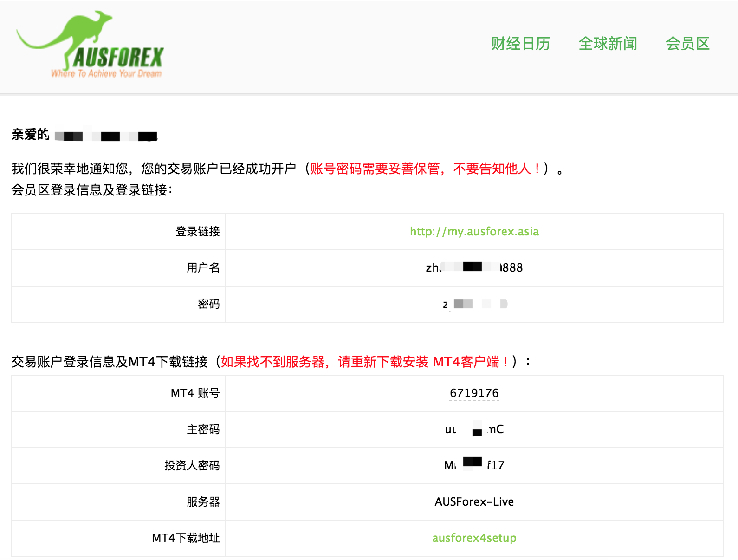Select the main password value ending in nC
The height and width of the screenshot is (560, 738).
point(474,430)
